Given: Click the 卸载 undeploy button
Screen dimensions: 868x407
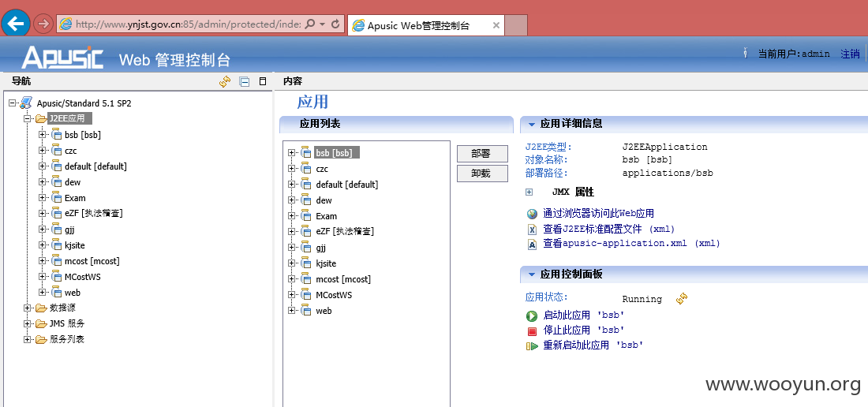Looking at the screenshot, I should coord(481,173).
